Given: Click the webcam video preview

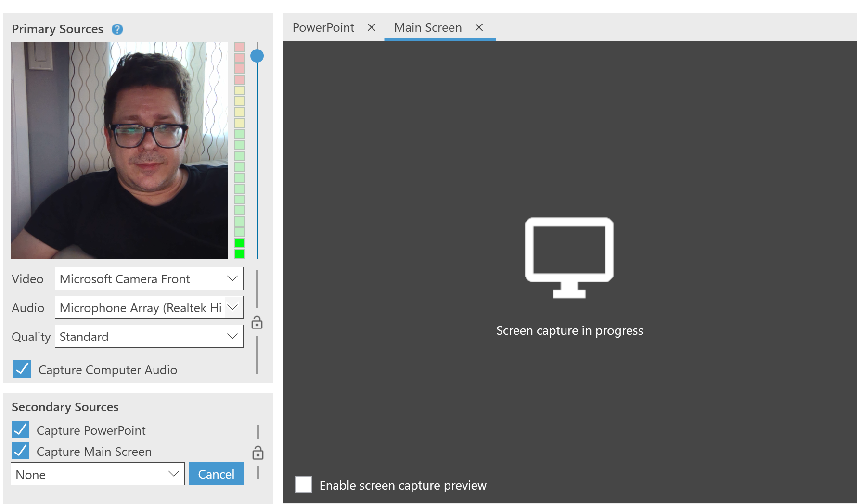Looking at the screenshot, I should point(119,150).
